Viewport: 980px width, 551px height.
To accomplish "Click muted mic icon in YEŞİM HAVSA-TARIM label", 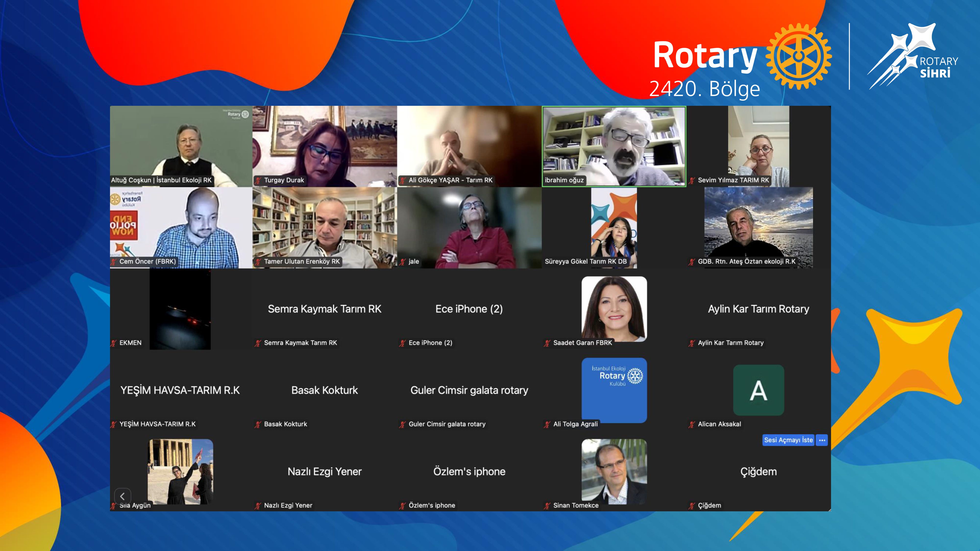I will pyautogui.click(x=113, y=424).
